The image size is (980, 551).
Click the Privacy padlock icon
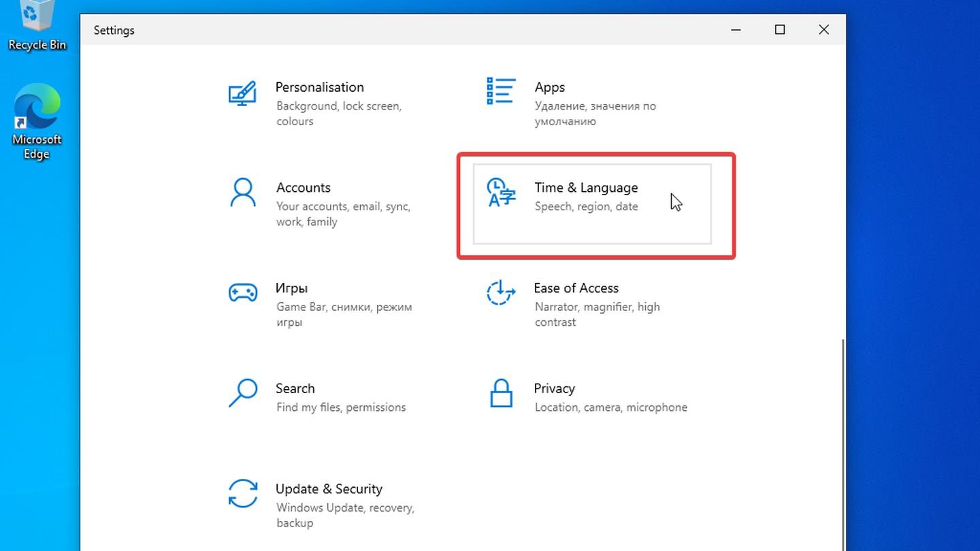[x=502, y=393]
